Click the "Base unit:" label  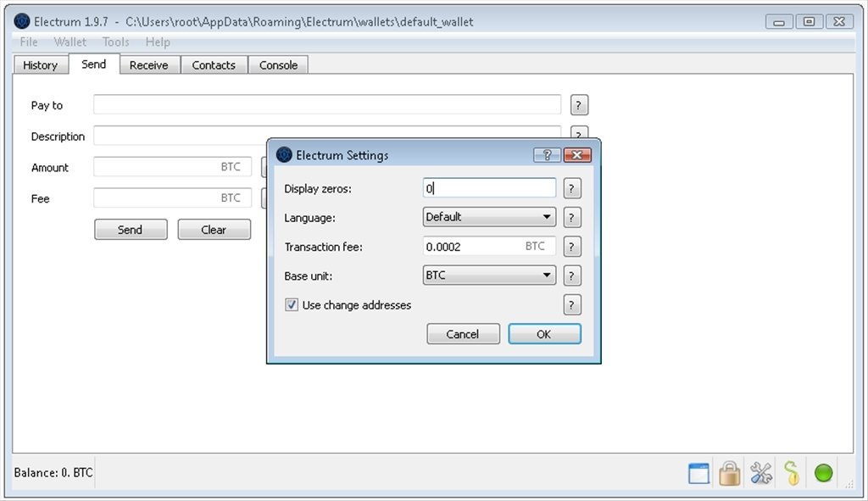point(309,276)
